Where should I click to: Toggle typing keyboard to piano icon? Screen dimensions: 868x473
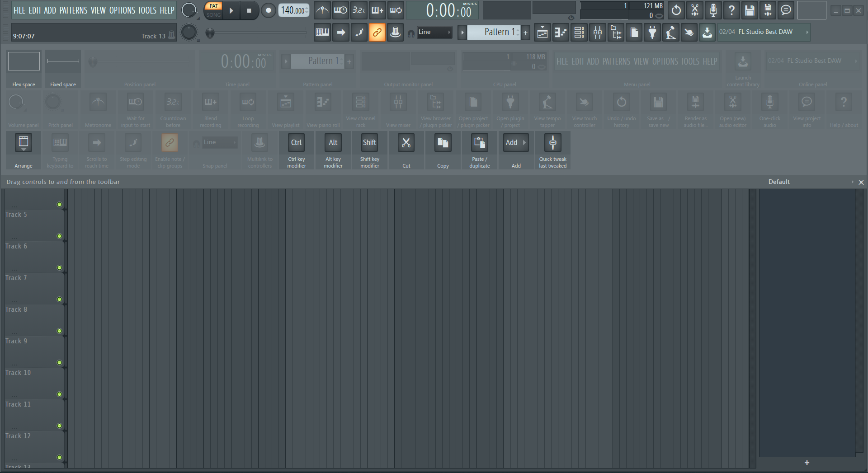click(x=322, y=32)
